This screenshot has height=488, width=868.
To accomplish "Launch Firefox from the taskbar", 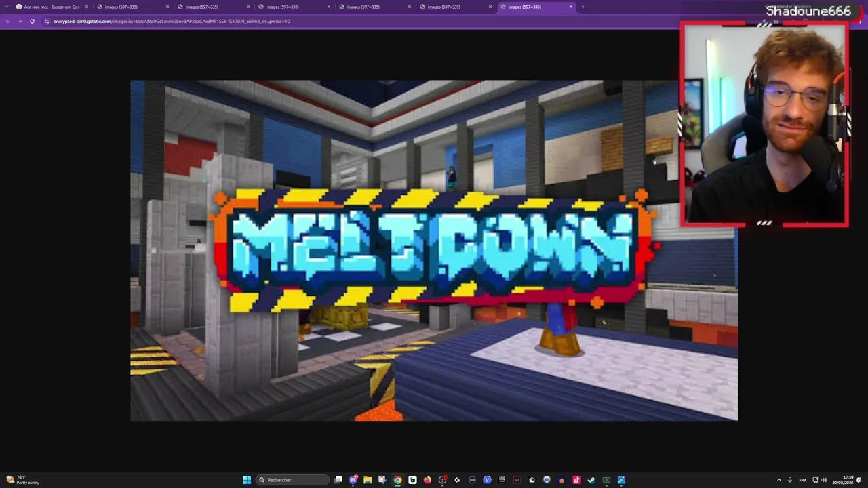I will [x=427, y=480].
